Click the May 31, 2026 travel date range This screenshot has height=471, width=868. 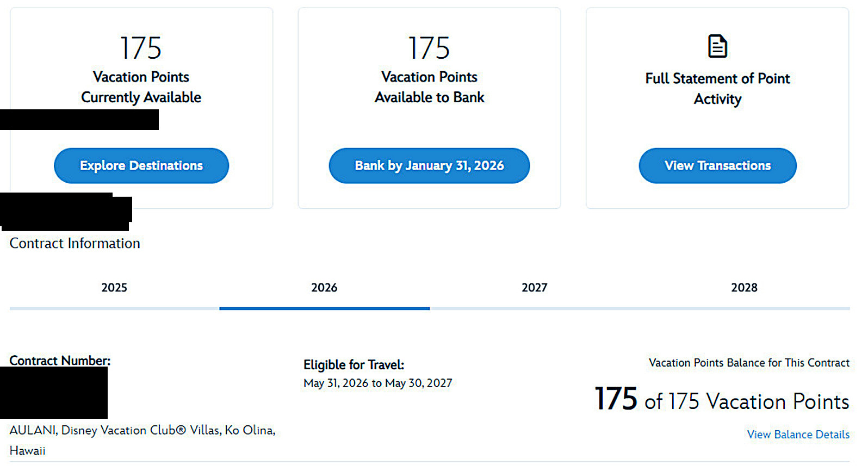(378, 383)
